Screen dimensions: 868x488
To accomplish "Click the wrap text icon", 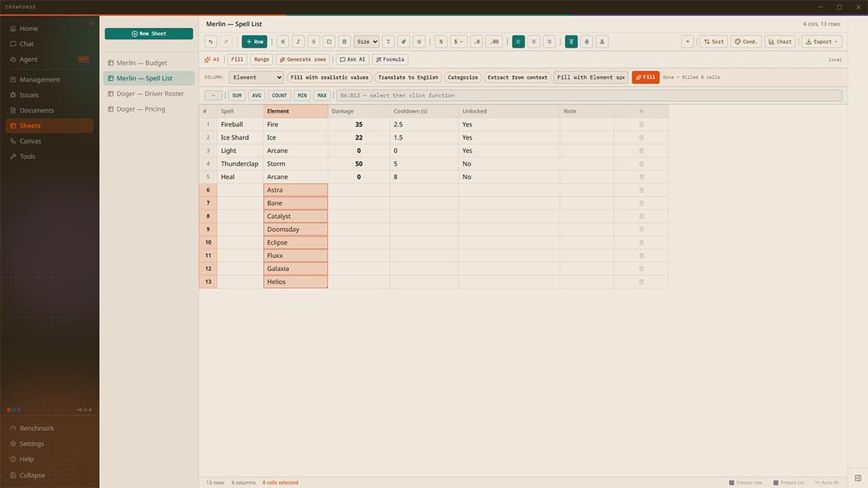I will coord(420,42).
